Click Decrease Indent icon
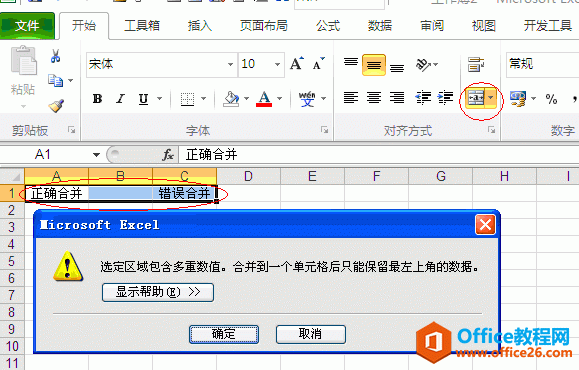Image resolution: width=579 pixels, height=370 pixels. click(x=423, y=98)
